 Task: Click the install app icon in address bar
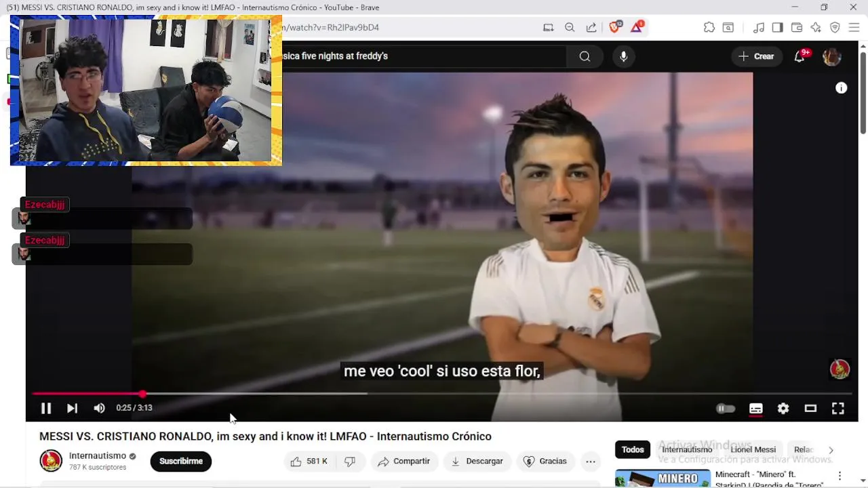(548, 28)
